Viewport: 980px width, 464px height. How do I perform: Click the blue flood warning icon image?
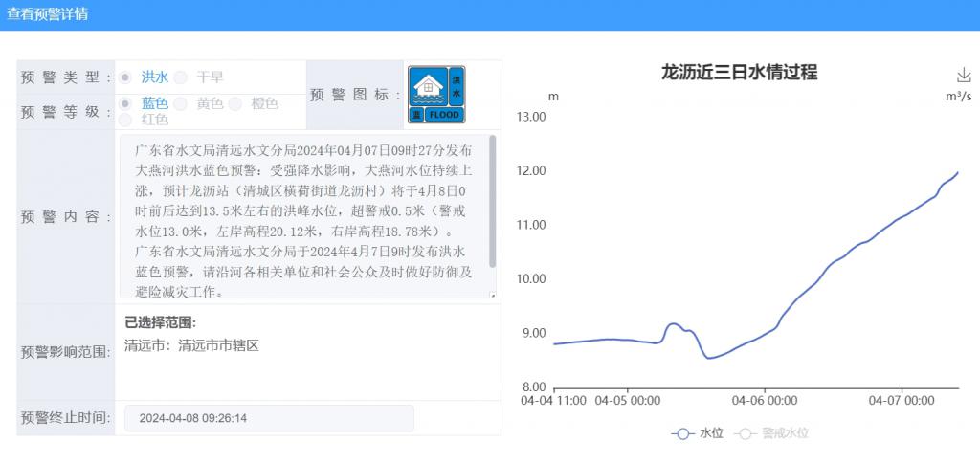(x=436, y=95)
